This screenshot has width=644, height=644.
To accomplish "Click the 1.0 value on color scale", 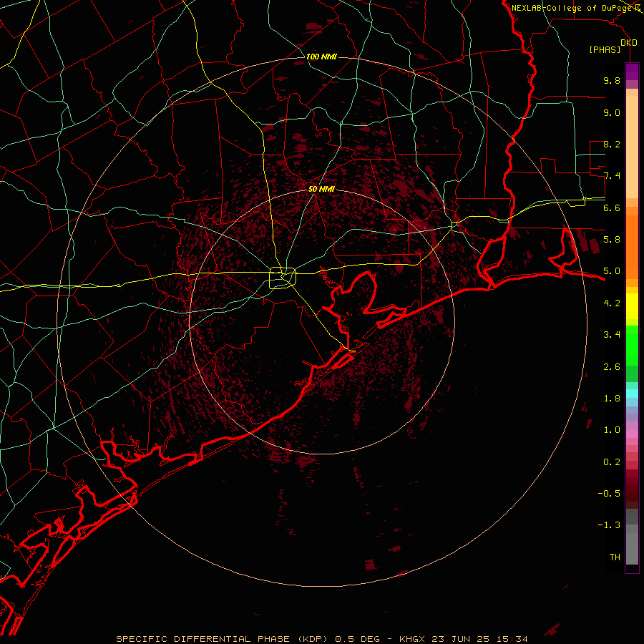I will pyautogui.click(x=612, y=430).
